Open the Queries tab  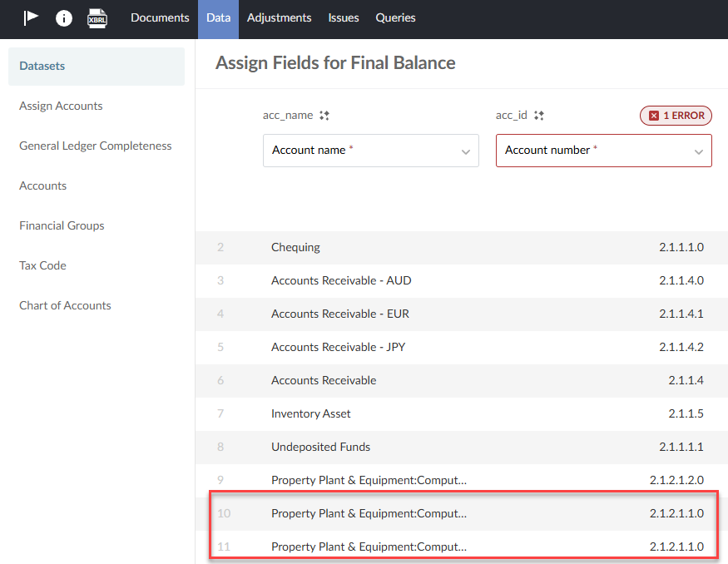pos(395,17)
